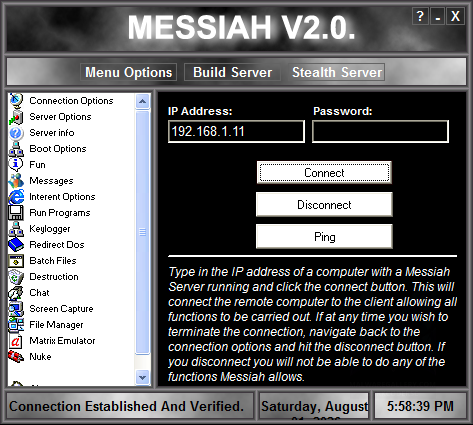The height and width of the screenshot is (425, 473).
Task: Open the Chat entry
Action: coord(39,293)
